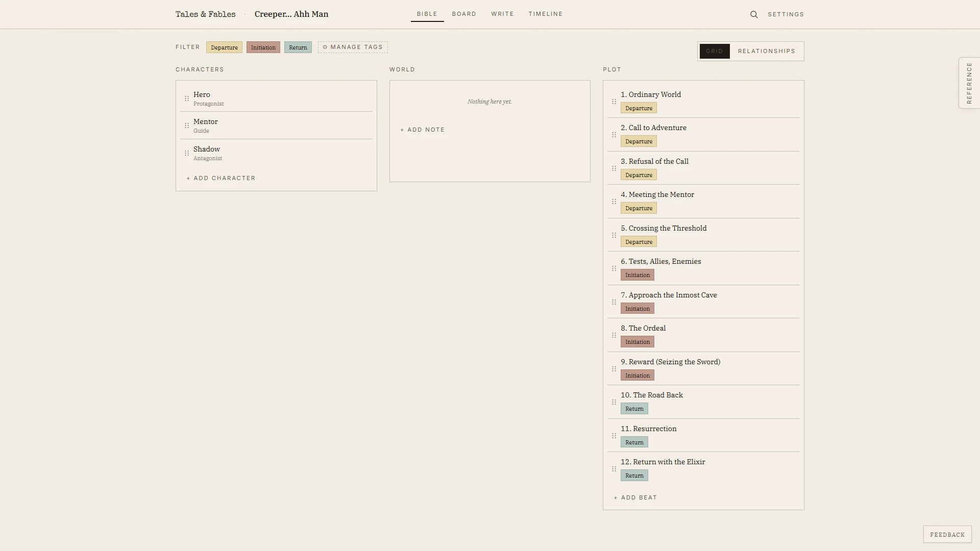The image size is (980, 551).
Task: Click the drag handle beside Hero
Action: [x=187, y=98]
